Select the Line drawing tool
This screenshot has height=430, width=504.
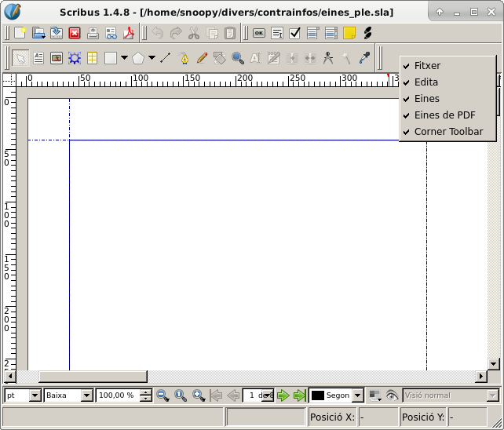(x=165, y=58)
